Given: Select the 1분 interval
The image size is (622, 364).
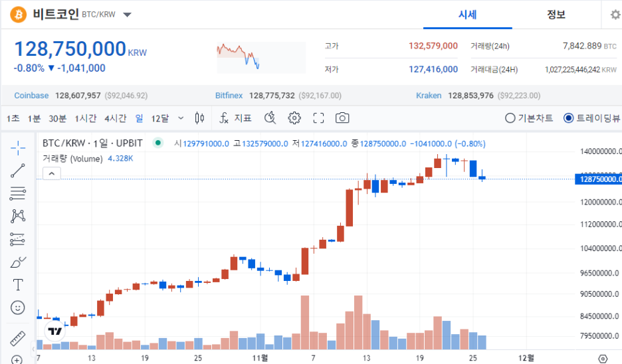Looking at the screenshot, I should [x=34, y=118].
